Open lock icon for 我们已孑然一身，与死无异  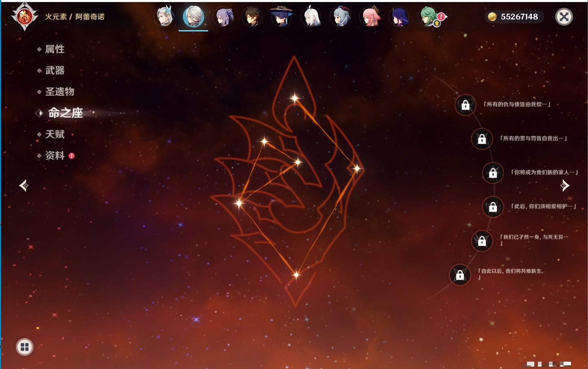click(482, 241)
